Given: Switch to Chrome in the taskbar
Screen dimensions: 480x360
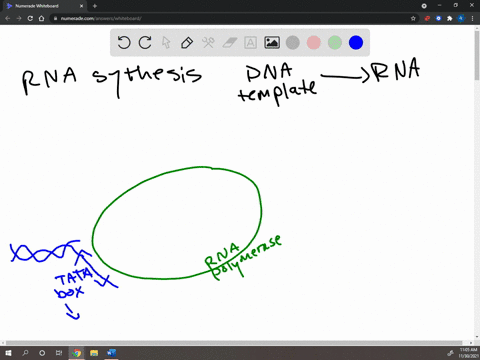Looking at the screenshot, I should (77, 353).
